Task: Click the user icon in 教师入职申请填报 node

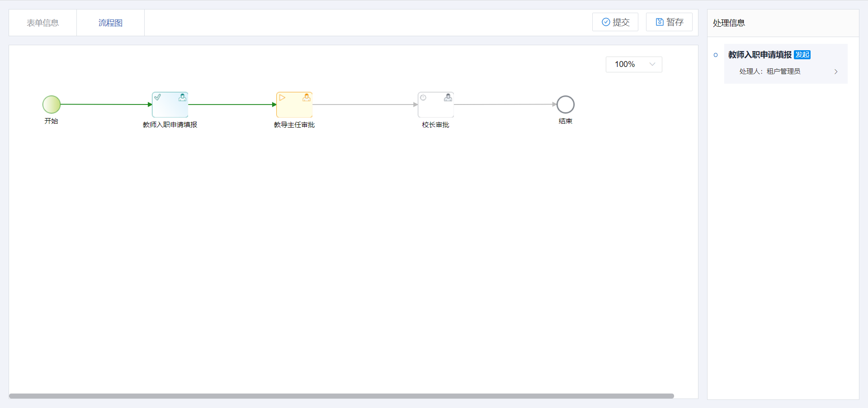Action: click(x=182, y=97)
